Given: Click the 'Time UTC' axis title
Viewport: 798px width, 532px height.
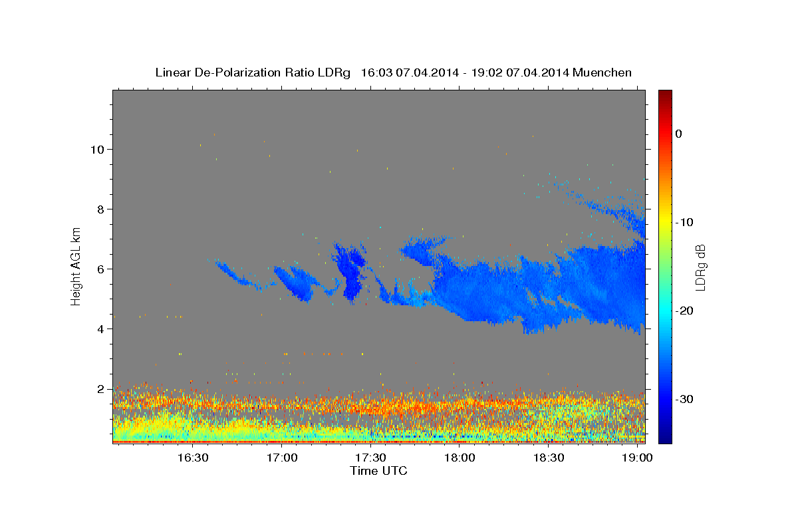Looking at the screenshot, I should point(378,471).
